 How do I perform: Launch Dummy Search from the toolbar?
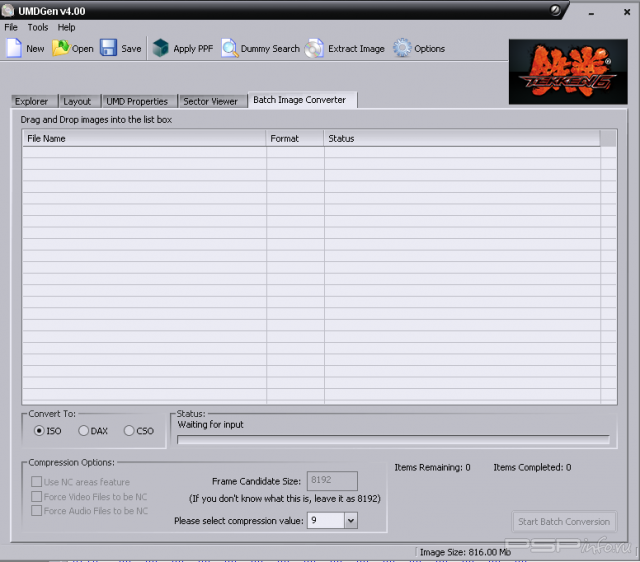229,48
